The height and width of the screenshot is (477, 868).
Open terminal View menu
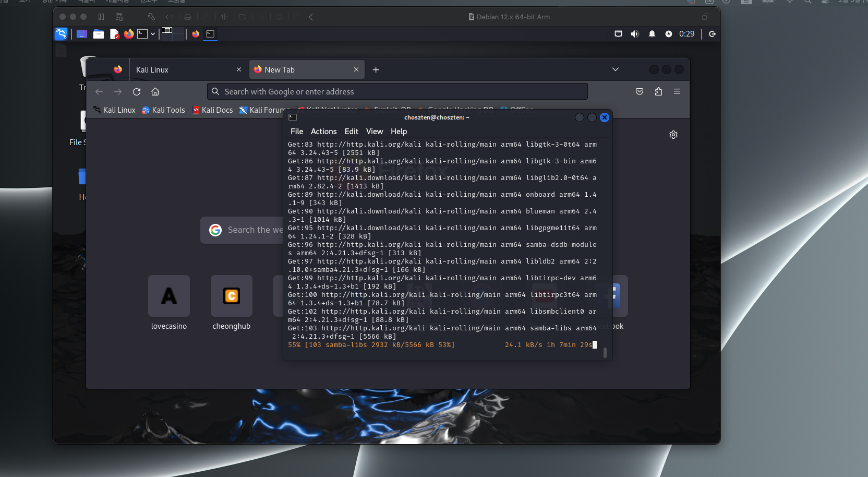tap(375, 132)
